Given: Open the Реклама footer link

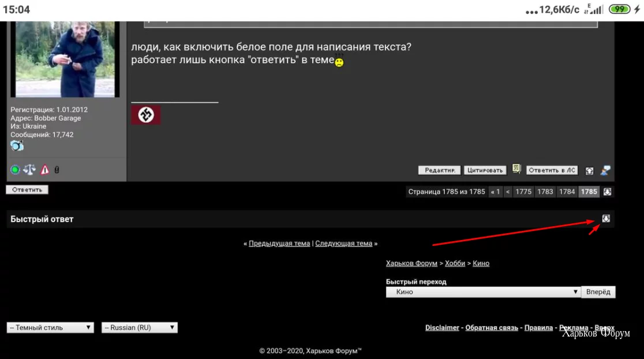Looking at the screenshot, I should (574, 328).
